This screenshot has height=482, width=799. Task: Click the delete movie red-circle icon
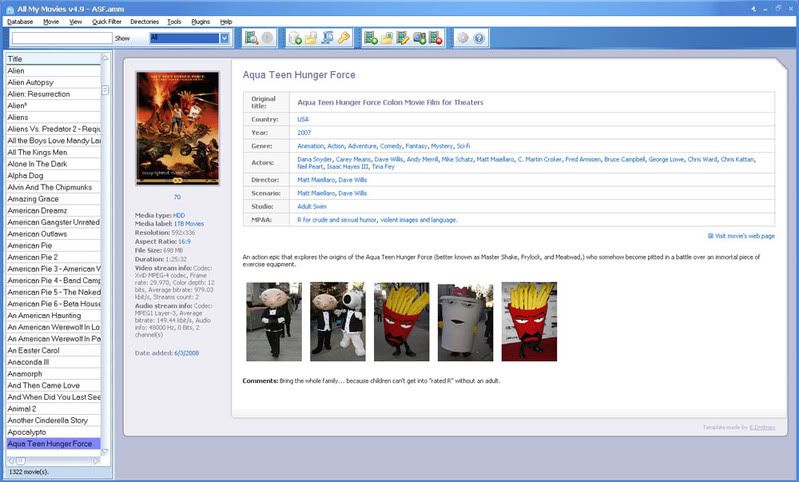tap(436, 38)
